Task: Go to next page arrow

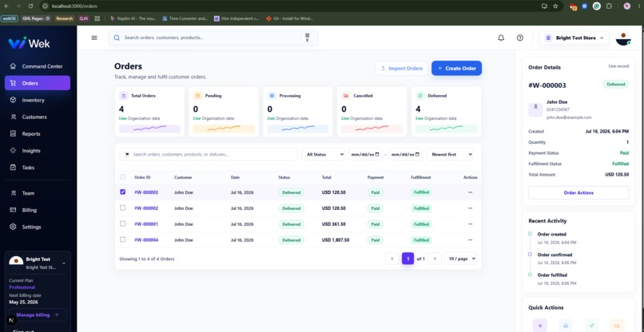Action: pyautogui.click(x=435, y=259)
